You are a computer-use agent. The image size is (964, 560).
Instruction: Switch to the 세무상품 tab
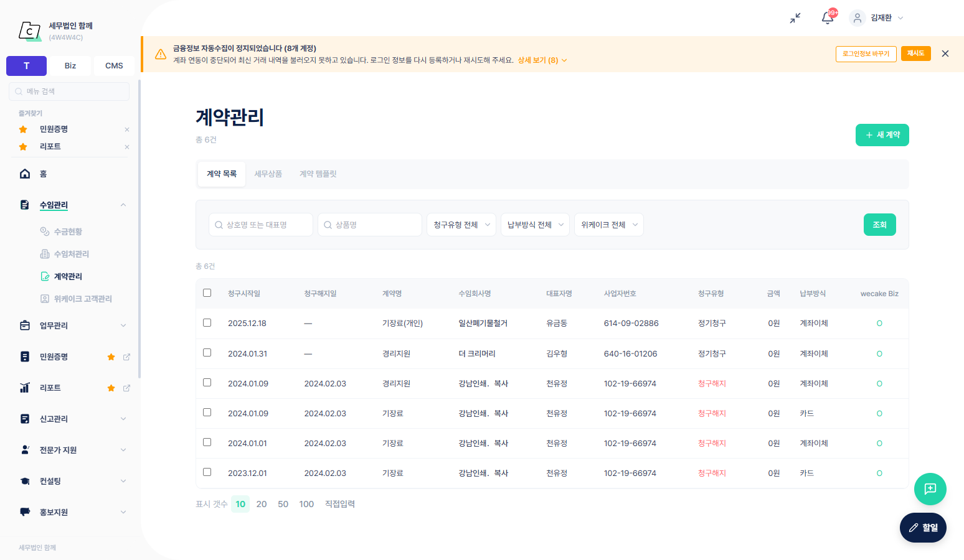[x=268, y=174]
